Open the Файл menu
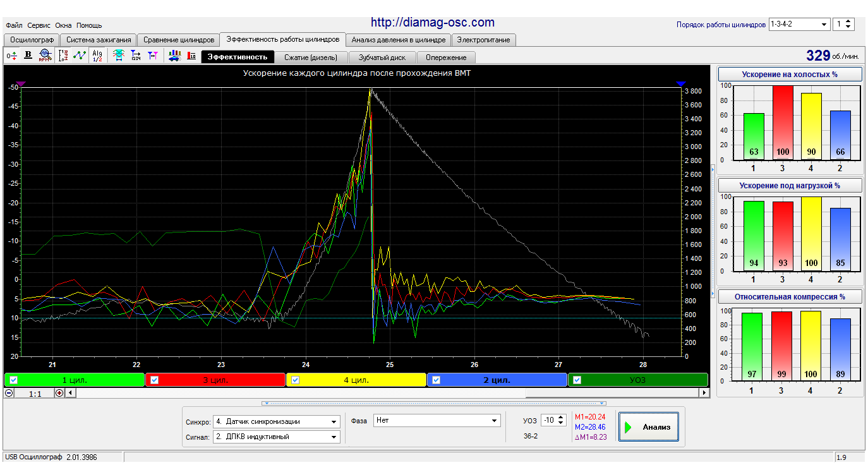Viewport: 868px width, 465px height. click(x=14, y=25)
